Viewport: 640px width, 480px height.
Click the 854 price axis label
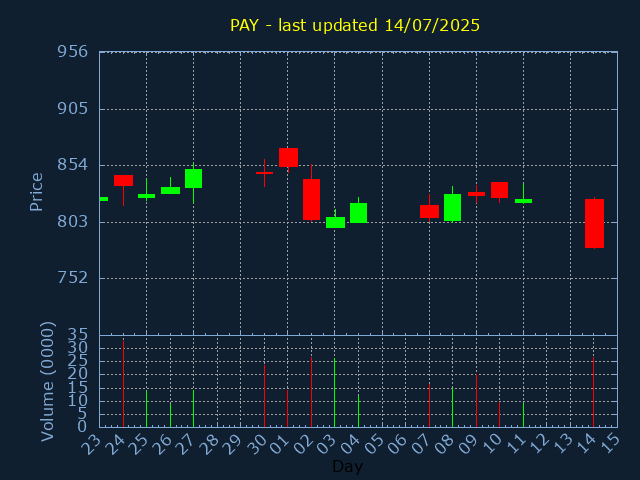click(x=73, y=165)
